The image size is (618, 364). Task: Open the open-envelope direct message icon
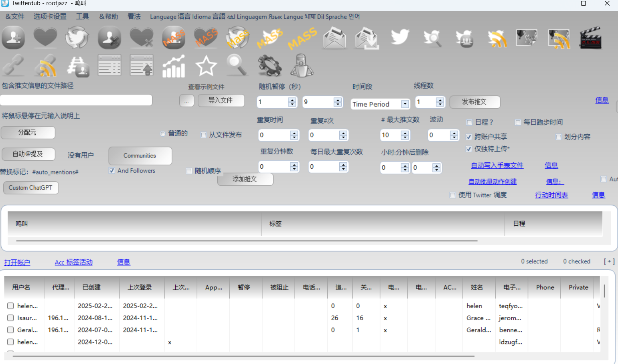pos(334,38)
